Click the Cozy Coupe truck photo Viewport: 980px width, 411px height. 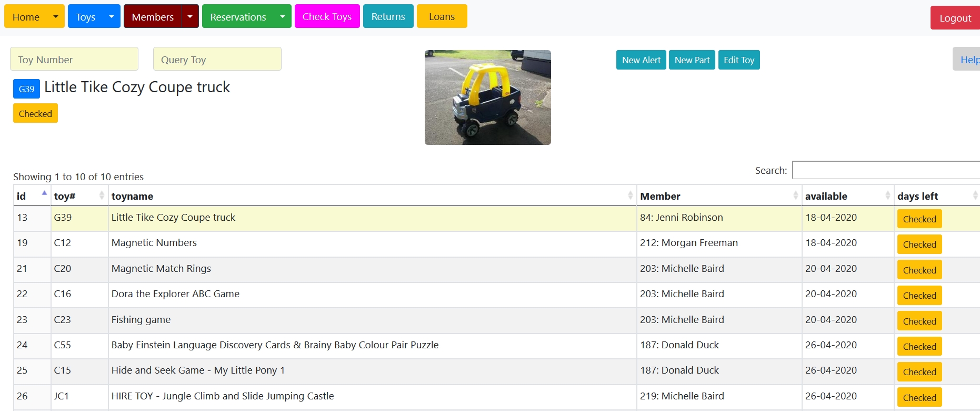coord(487,97)
